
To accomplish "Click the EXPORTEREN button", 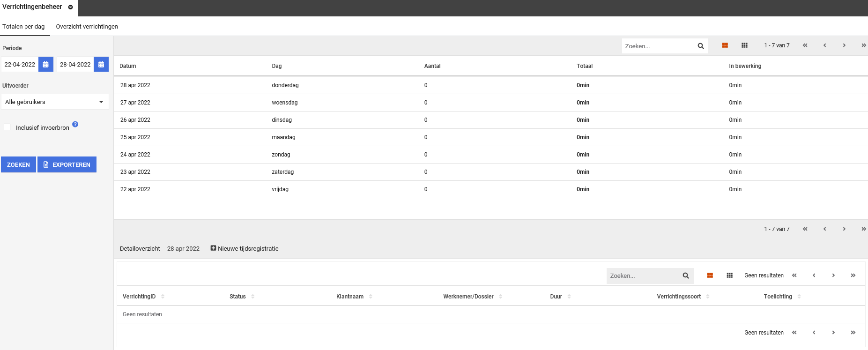I will [67, 164].
